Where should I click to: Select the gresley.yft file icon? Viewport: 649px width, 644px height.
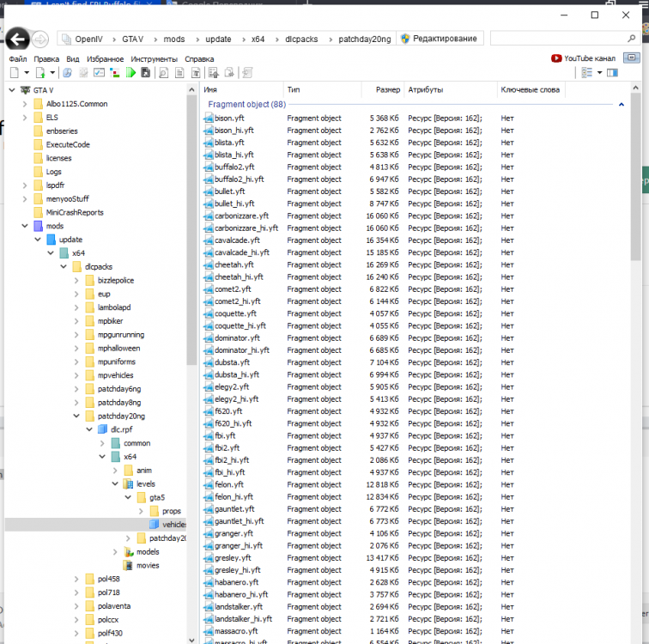209,558
